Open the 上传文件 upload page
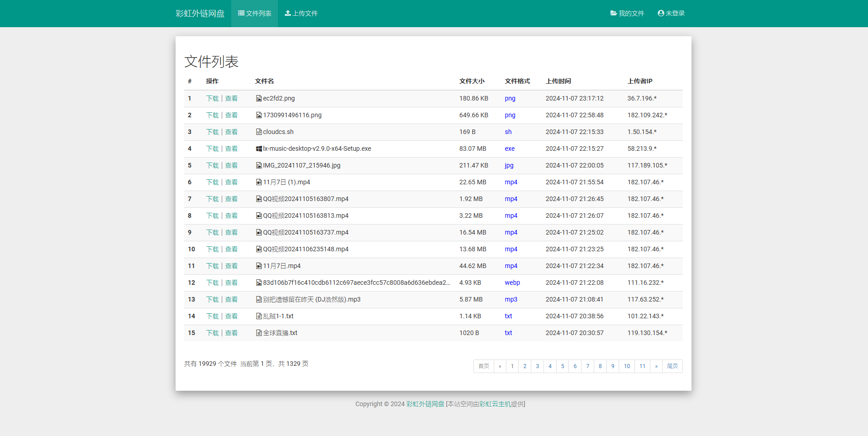Screen dimensions: 868x436 point(301,14)
